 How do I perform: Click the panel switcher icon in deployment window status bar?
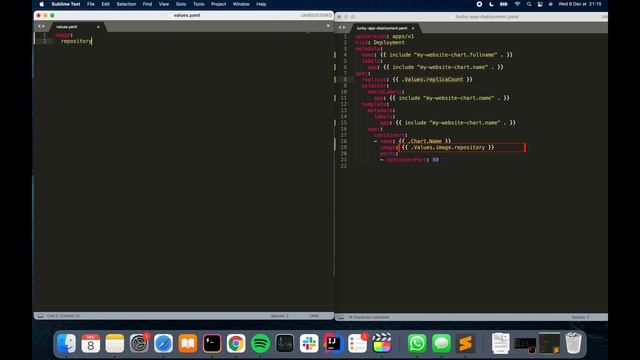point(341,317)
